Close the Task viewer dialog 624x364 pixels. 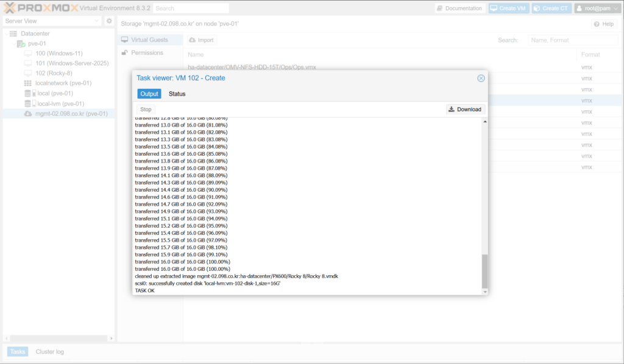(481, 79)
